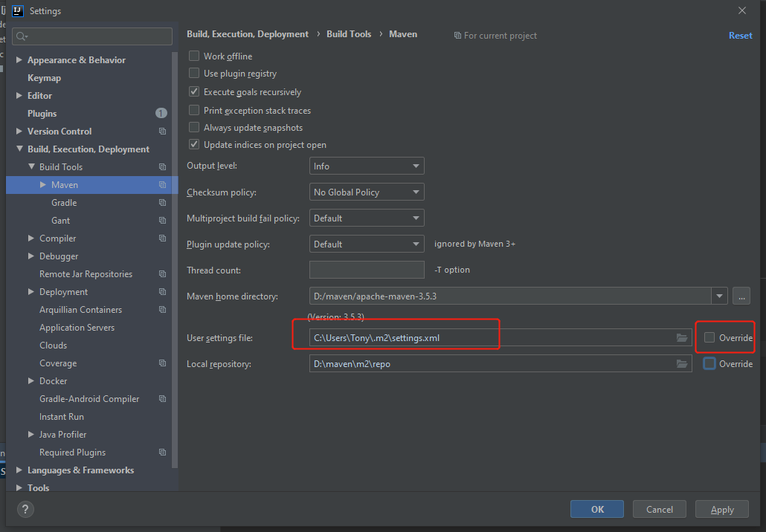Viewport: 766px width, 532px height.
Task: Click the Cancel button
Action: coord(660,510)
